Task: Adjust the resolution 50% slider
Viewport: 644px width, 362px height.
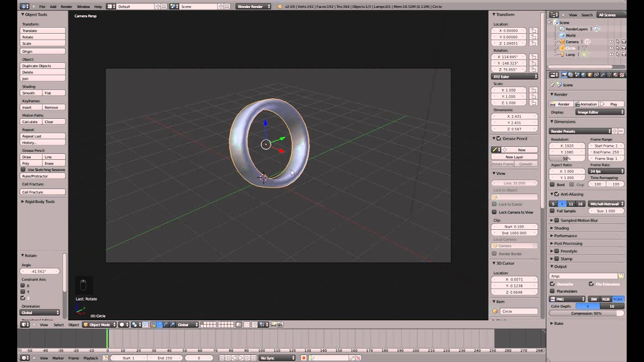Action: coord(567,158)
